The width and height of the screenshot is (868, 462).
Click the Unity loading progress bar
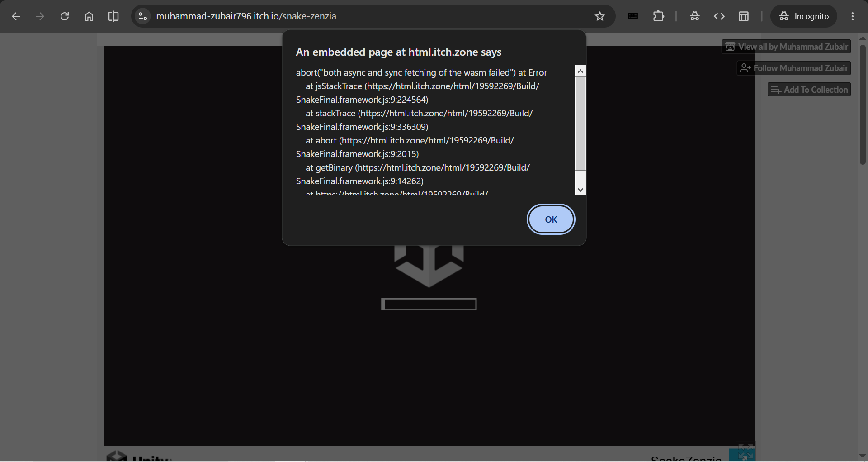[429, 304]
